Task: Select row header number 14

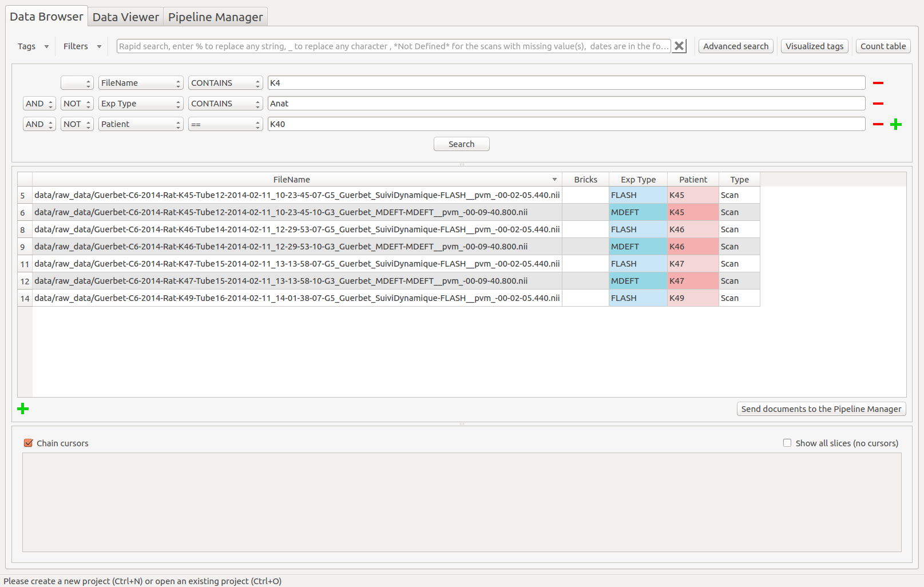Action: pos(25,298)
